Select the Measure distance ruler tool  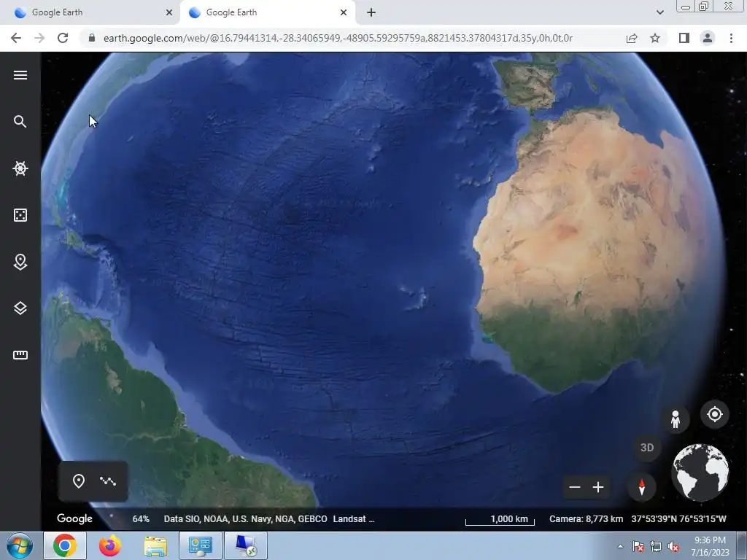(x=20, y=355)
